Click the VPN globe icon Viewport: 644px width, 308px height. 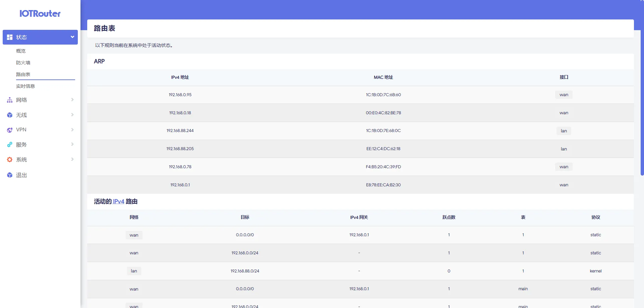click(x=10, y=130)
